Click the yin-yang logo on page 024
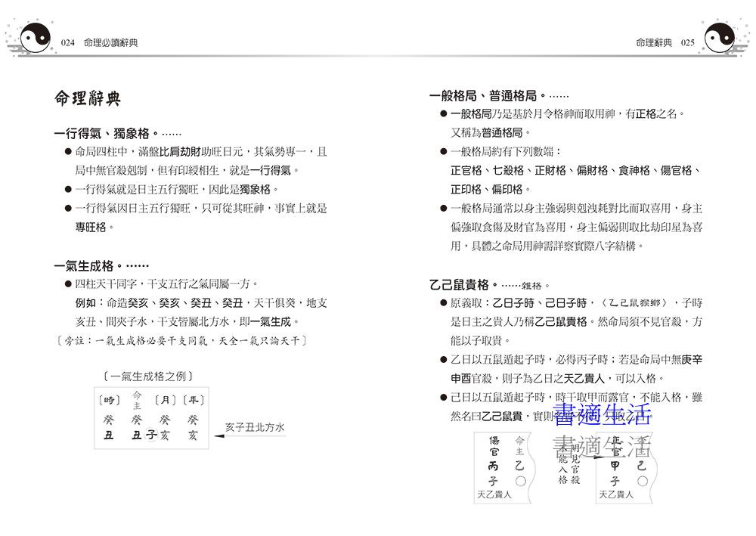The image size is (756, 536). click(36, 38)
